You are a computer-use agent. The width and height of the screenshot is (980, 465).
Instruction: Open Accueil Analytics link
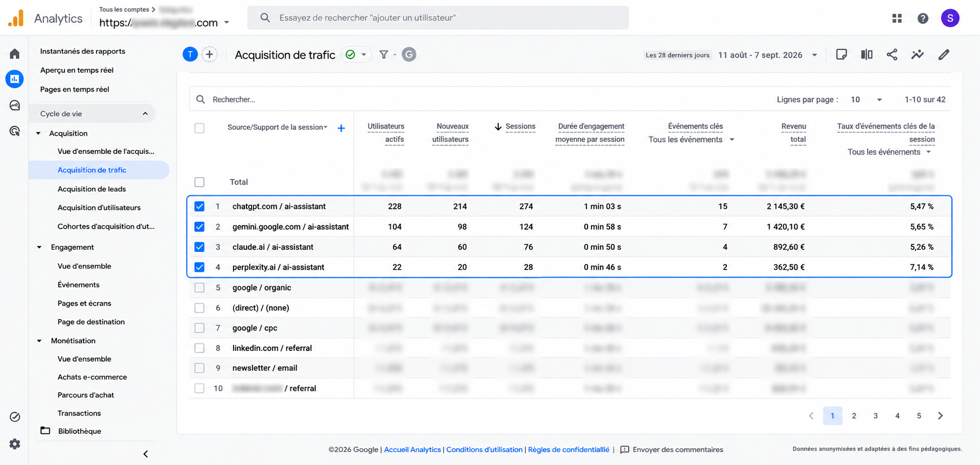pos(412,449)
